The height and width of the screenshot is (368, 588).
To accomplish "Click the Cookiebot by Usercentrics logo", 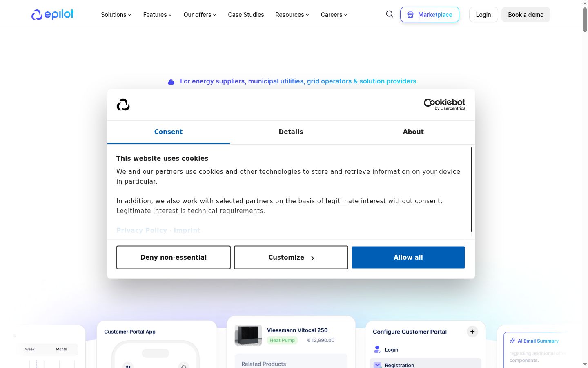I will point(444,104).
